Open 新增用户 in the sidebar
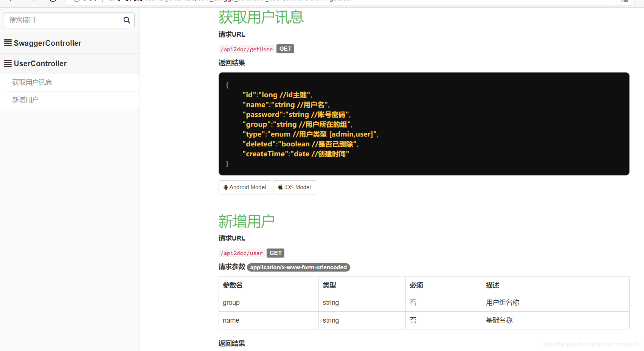Viewport: 644px width, 351px height. click(25, 100)
